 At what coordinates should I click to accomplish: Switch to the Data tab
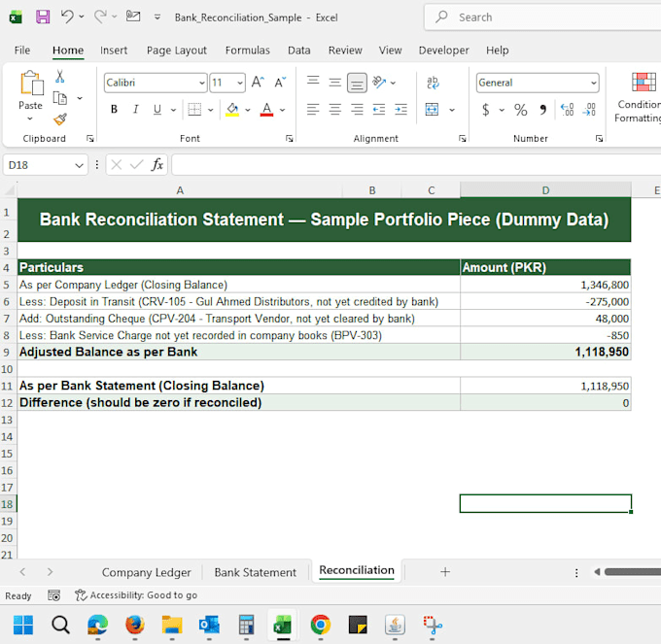pos(298,51)
